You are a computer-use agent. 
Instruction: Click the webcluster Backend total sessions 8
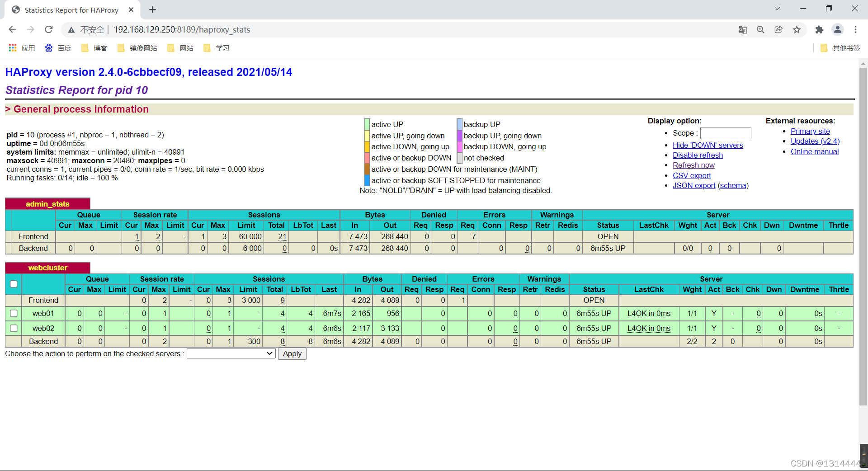click(x=283, y=341)
